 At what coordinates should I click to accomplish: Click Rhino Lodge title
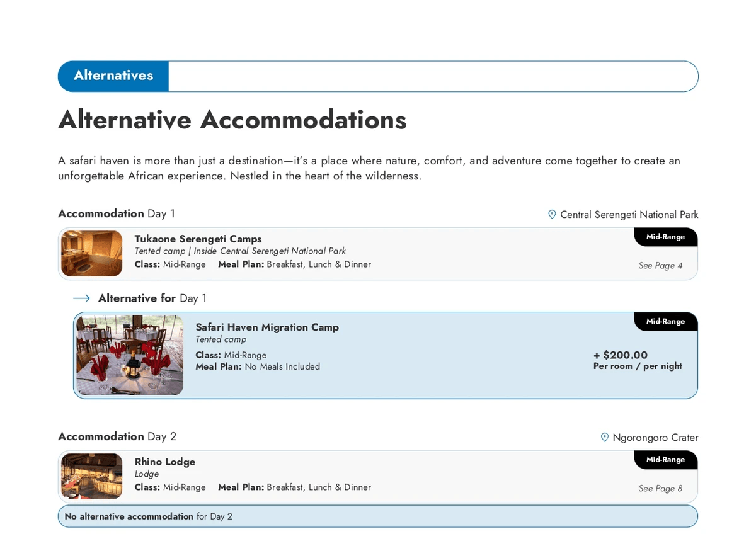(165, 462)
